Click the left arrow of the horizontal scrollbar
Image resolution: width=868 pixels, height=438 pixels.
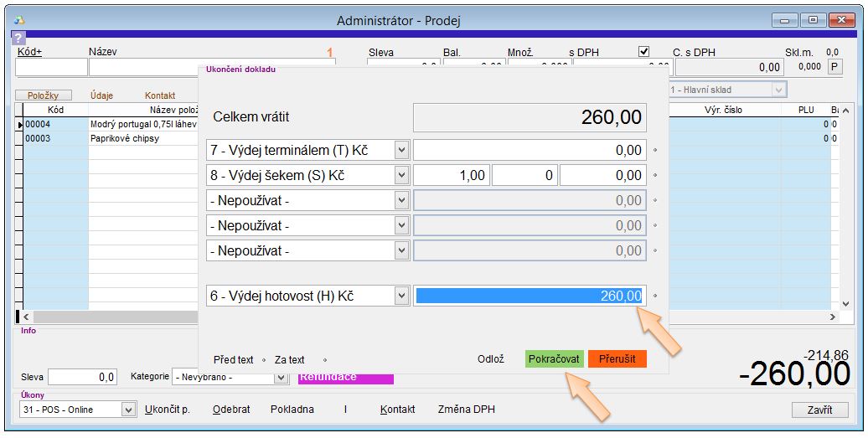(x=24, y=317)
